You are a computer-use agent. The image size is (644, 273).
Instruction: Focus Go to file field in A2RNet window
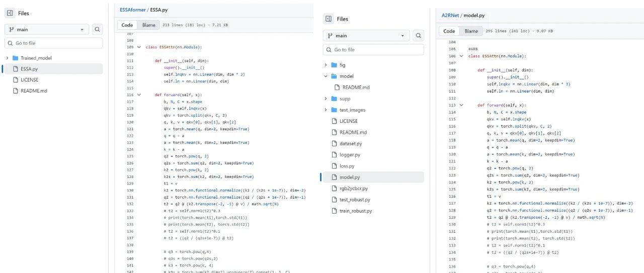[x=373, y=50]
